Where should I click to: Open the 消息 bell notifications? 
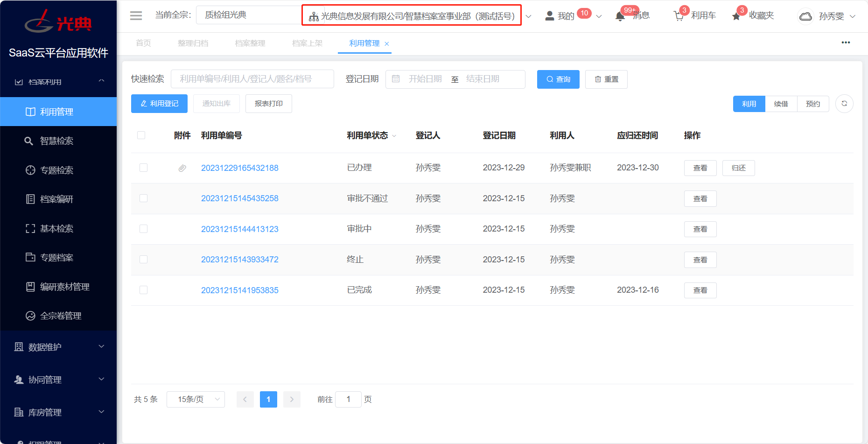point(620,16)
